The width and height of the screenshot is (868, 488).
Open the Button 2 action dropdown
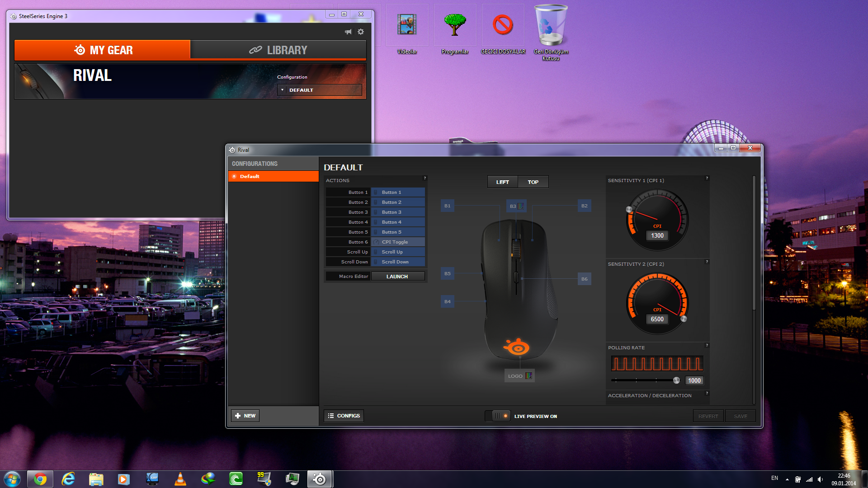pyautogui.click(x=398, y=202)
